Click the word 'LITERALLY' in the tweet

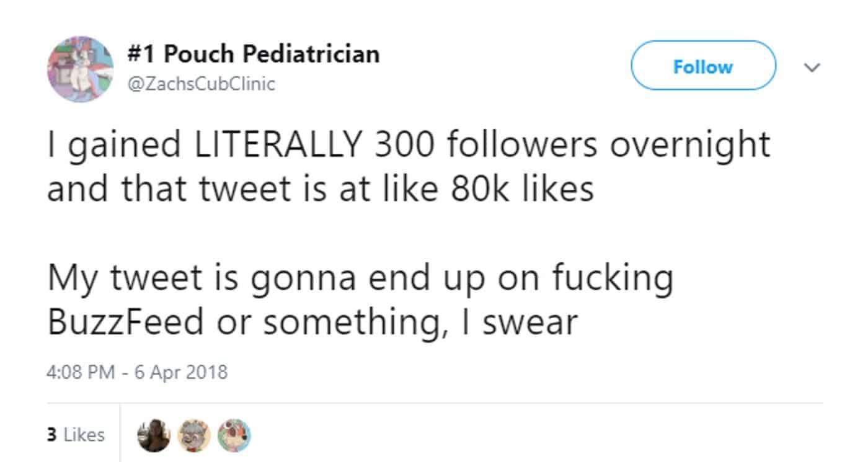pos(277,145)
